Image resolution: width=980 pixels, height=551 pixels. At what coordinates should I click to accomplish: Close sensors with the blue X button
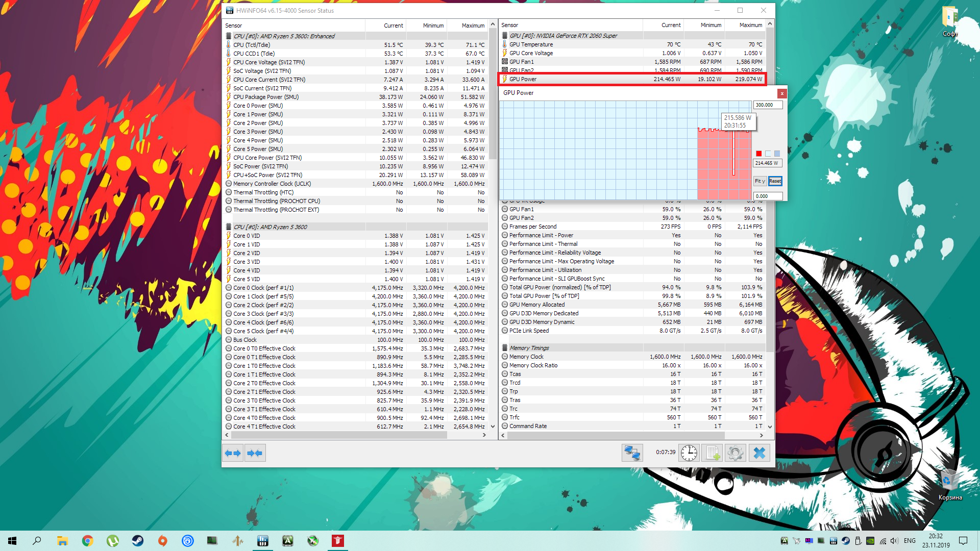pos(759,453)
